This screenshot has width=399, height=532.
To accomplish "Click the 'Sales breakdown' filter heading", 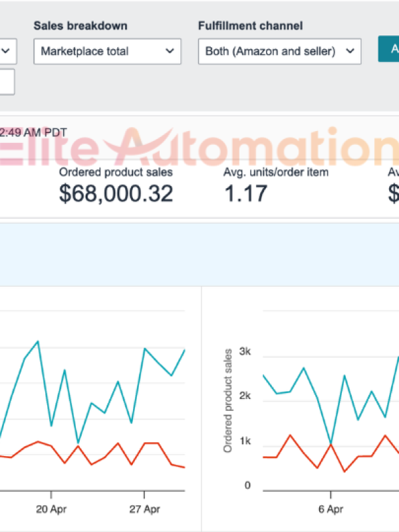I will pos(80,26).
